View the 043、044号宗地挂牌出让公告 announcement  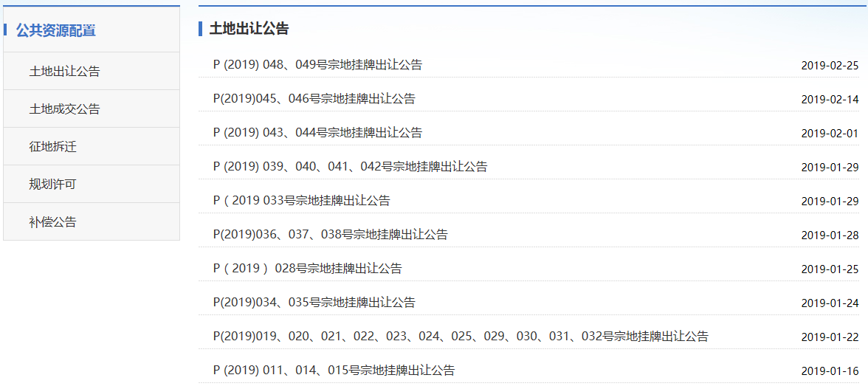pos(317,133)
